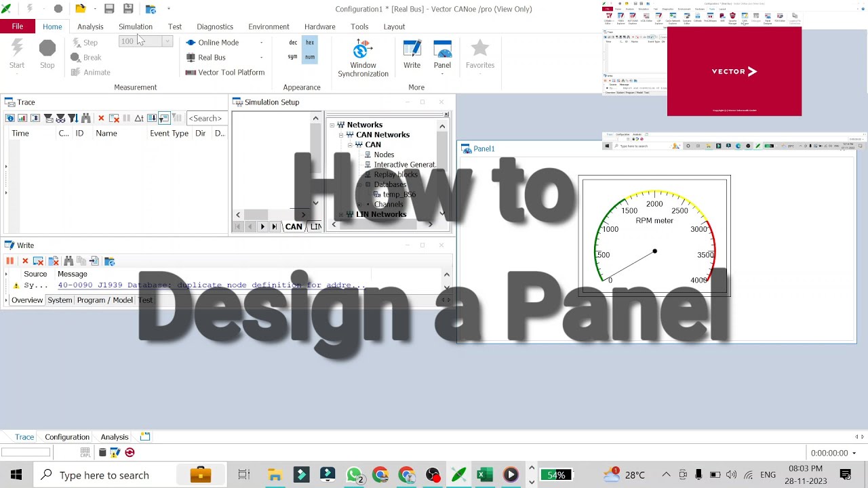Pause the Trace window output
Viewport: 868px width, 488px height.
point(127,118)
